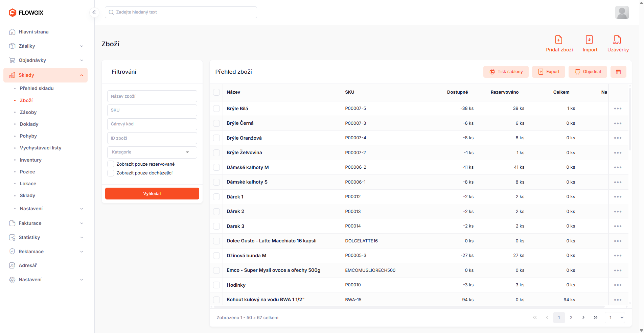The width and height of the screenshot is (644, 333).
Task: Open row actions for Brýle Bílá
Action: point(618,109)
